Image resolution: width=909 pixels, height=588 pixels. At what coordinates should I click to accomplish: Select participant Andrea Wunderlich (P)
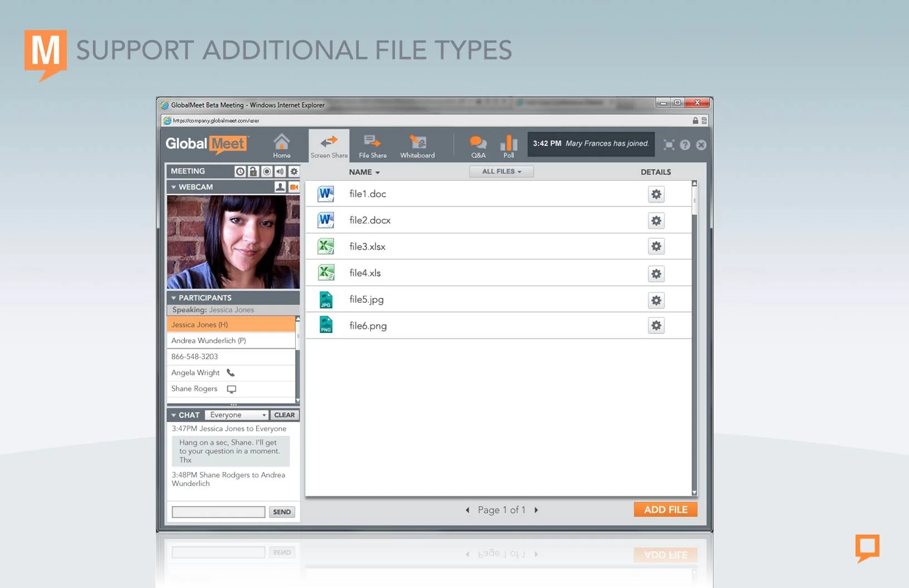pos(231,341)
